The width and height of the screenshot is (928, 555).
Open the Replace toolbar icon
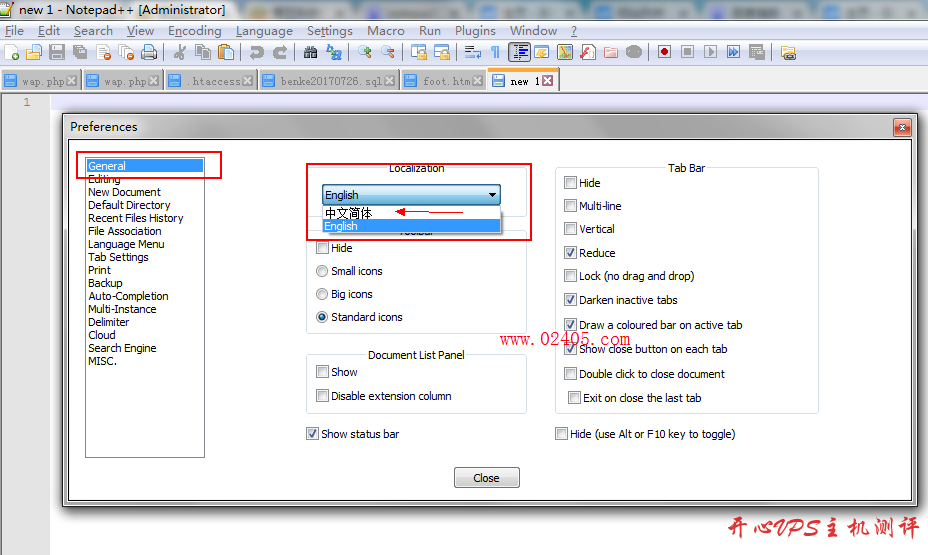[334, 53]
